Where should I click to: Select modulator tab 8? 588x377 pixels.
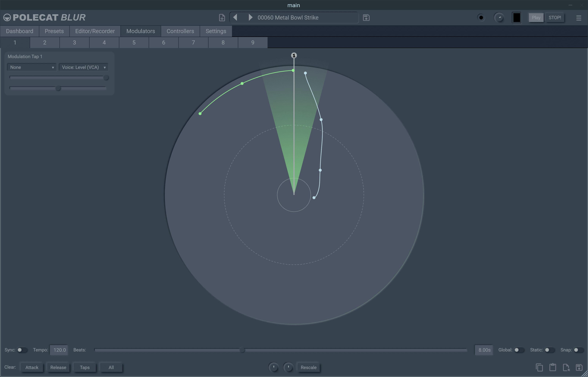[x=223, y=43]
